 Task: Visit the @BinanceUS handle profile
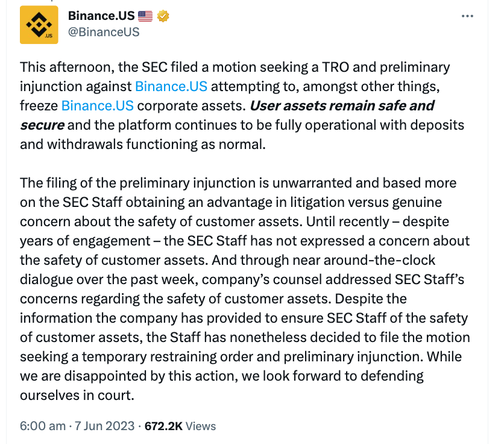(x=104, y=32)
